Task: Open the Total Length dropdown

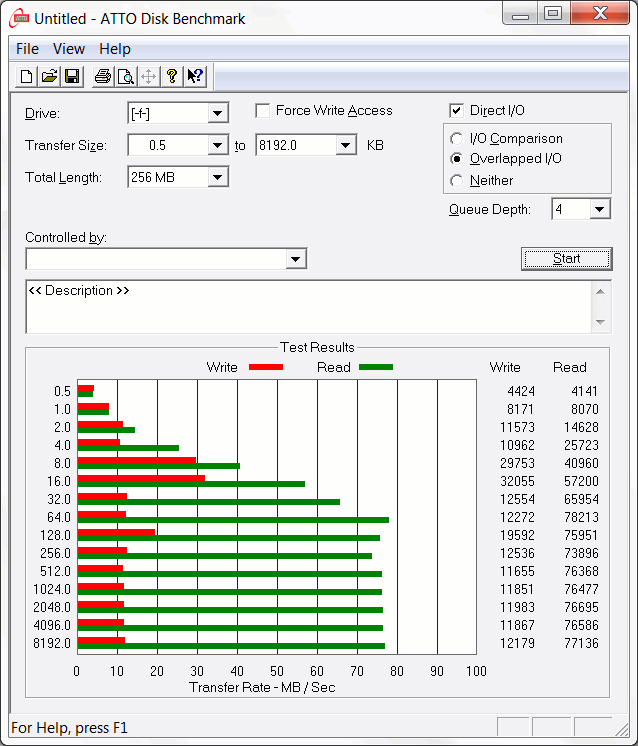Action: (218, 178)
